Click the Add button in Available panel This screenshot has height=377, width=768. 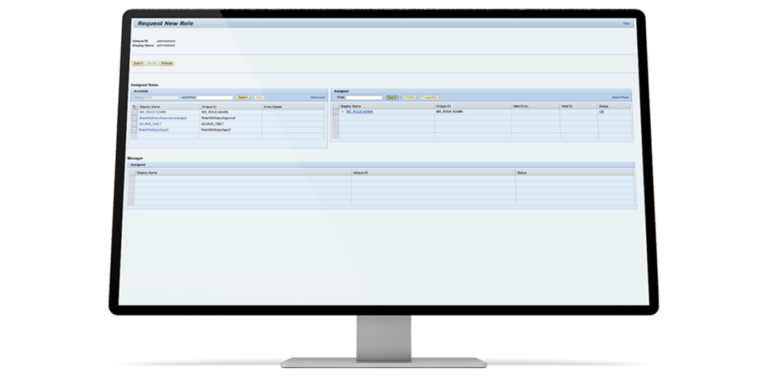click(x=259, y=97)
